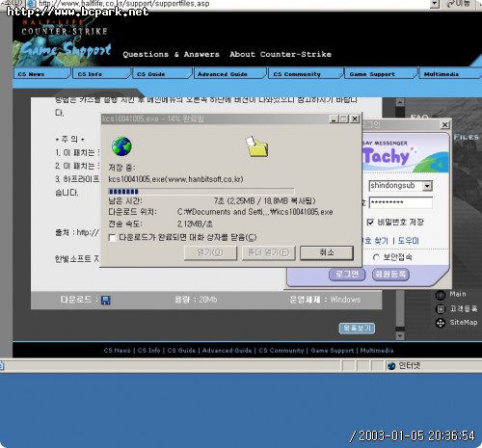482x448 pixels.
Task: Toggle 비밀번호 저장 checkbox in Tachy
Action: pyautogui.click(x=370, y=223)
